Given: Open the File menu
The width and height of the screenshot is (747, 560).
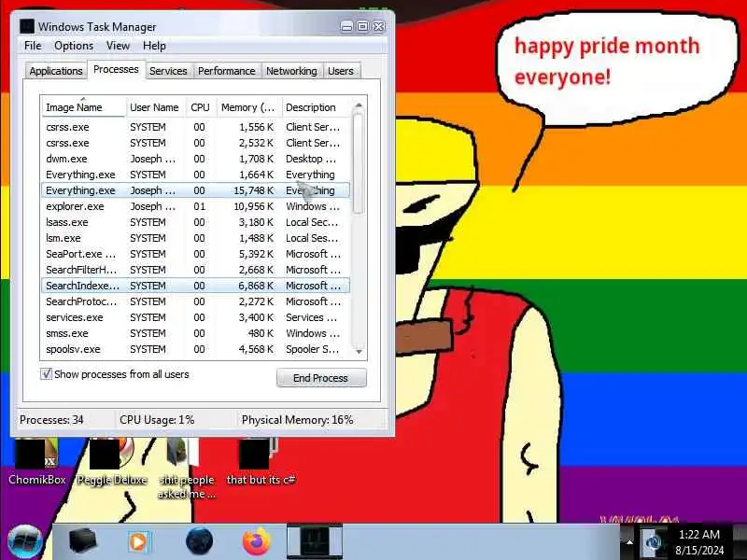Looking at the screenshot, I should coord(33,46).
